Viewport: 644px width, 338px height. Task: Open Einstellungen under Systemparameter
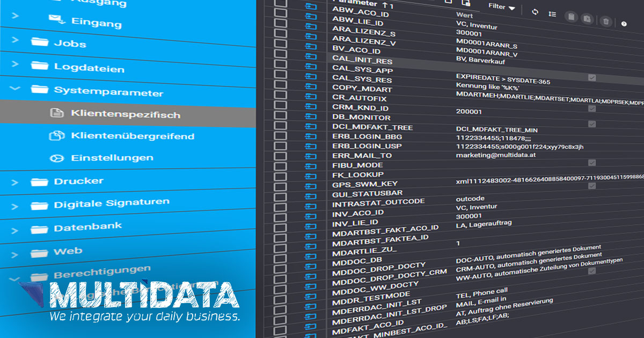pyautogui.click(x=112, y=158)
